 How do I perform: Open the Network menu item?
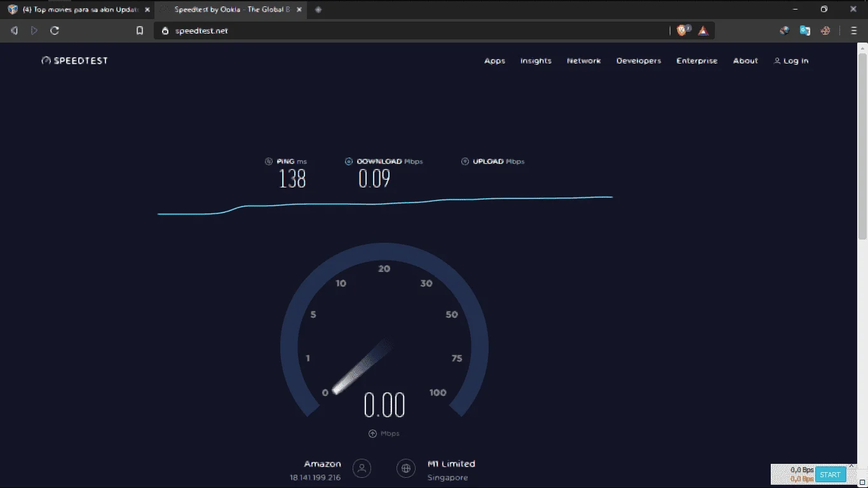point(583,61)
